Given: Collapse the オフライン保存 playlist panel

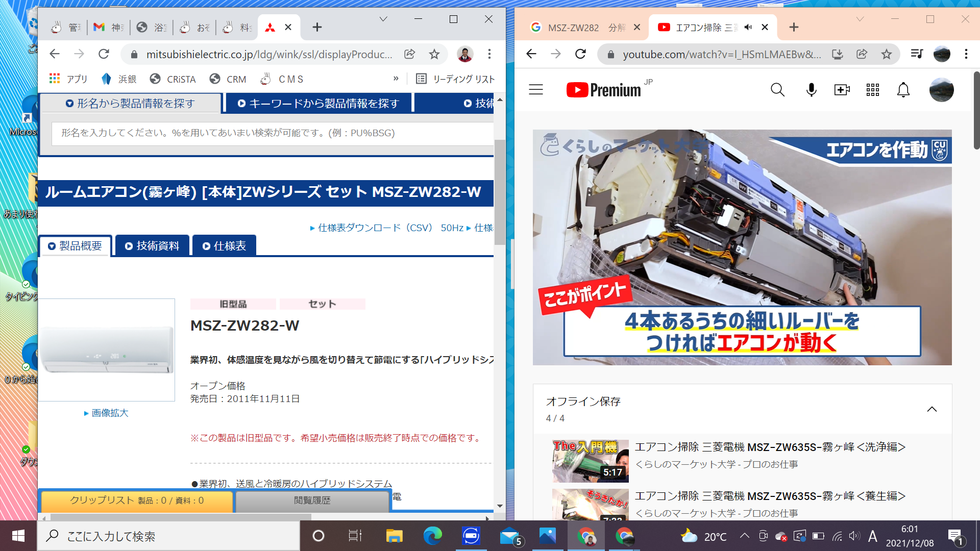Looking at the screenshot, I should [x=932, y=409].
